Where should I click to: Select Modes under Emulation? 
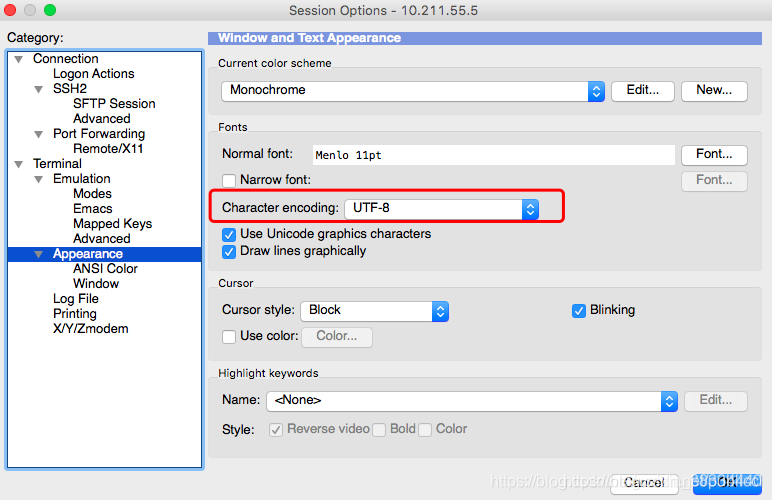click(x=93, y=194)
